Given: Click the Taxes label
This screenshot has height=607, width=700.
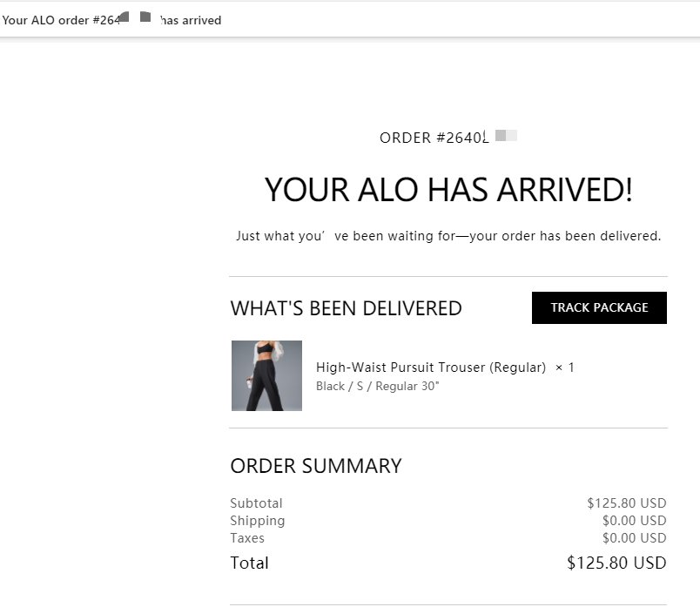Looking at the screenshot, I should pos(247,538).
